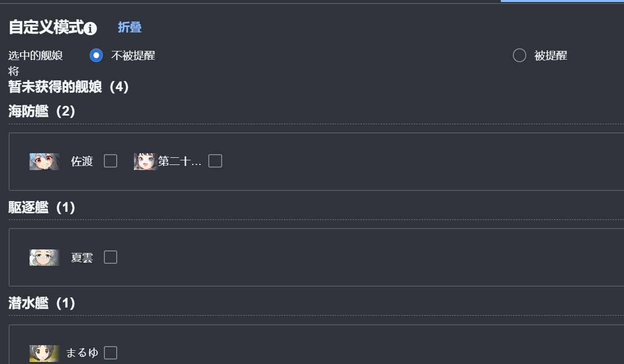Viewport: 624px width, 364px height.
Task: Click 佐渡's portrait thumbnail
Action: (x=44, y=161)
